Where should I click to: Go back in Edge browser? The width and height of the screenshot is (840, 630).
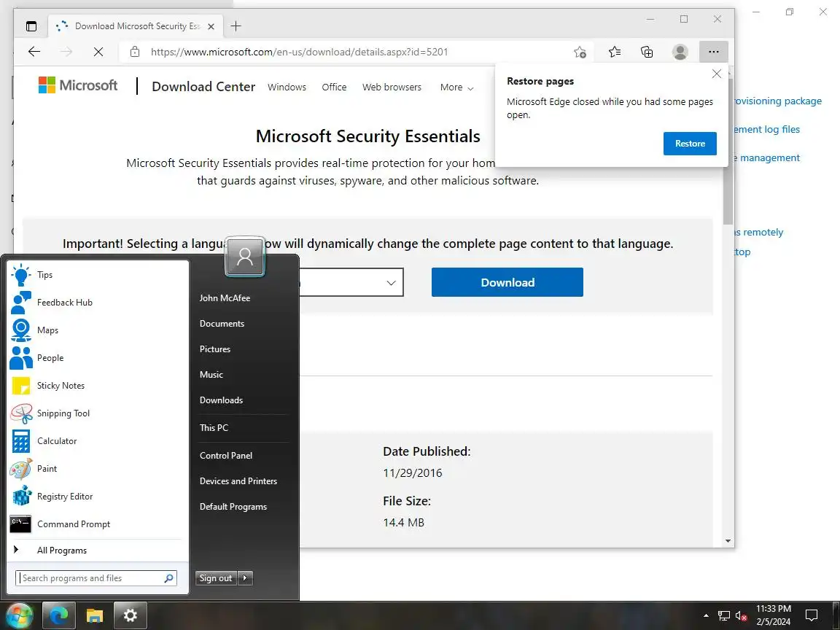(x=34, y=52)
